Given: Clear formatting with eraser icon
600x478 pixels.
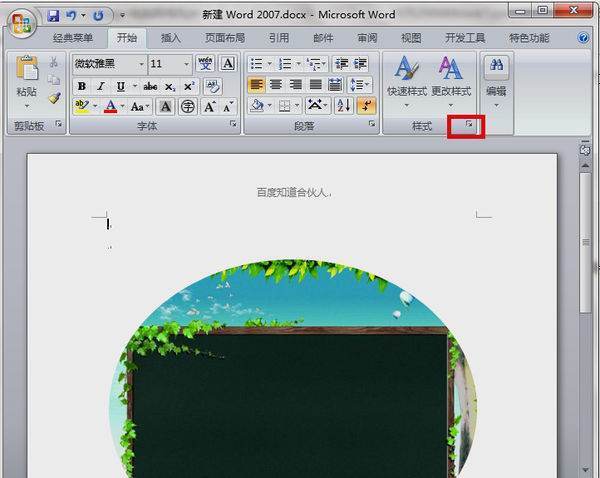Looking at the screenshot, I should point(212,86).
